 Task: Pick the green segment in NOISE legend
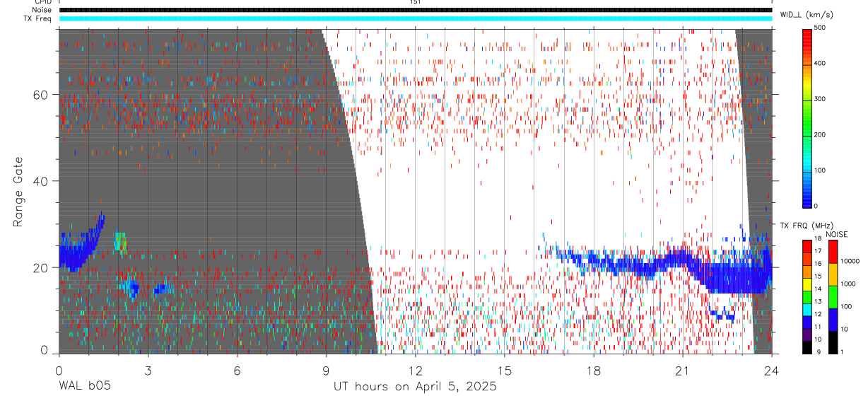833,297
